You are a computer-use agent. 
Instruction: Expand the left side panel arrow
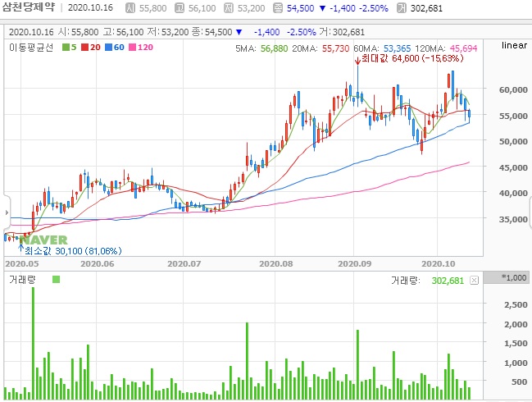tap(7, 212)
